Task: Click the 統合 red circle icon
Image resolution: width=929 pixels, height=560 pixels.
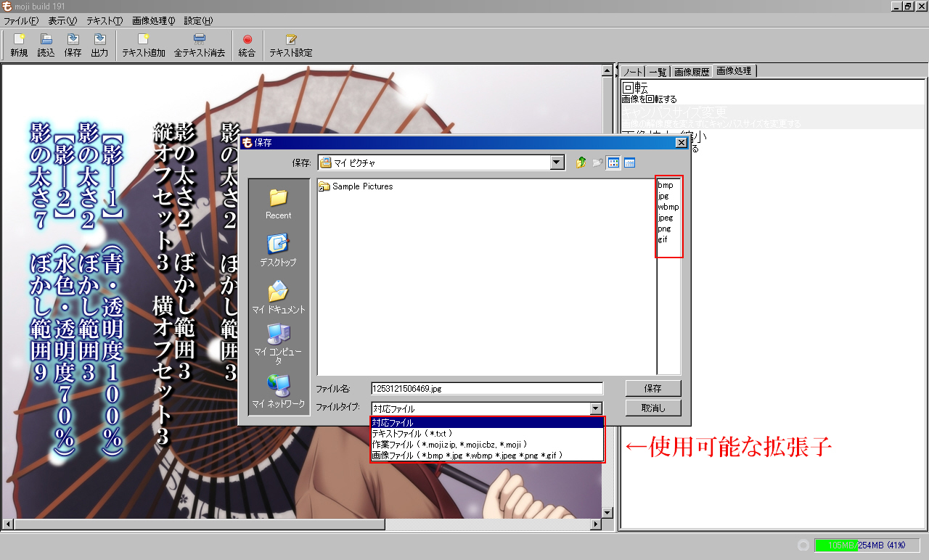Action: tap(247, 39)
